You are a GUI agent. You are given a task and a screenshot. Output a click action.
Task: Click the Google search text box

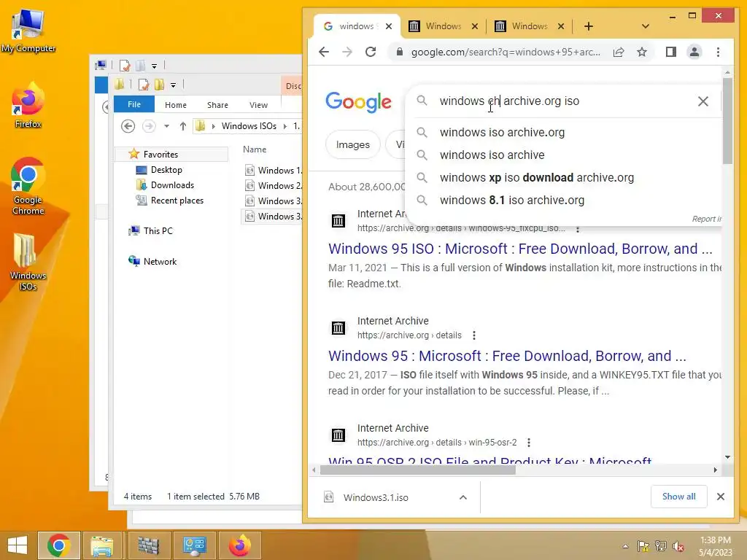pos(562,101)
